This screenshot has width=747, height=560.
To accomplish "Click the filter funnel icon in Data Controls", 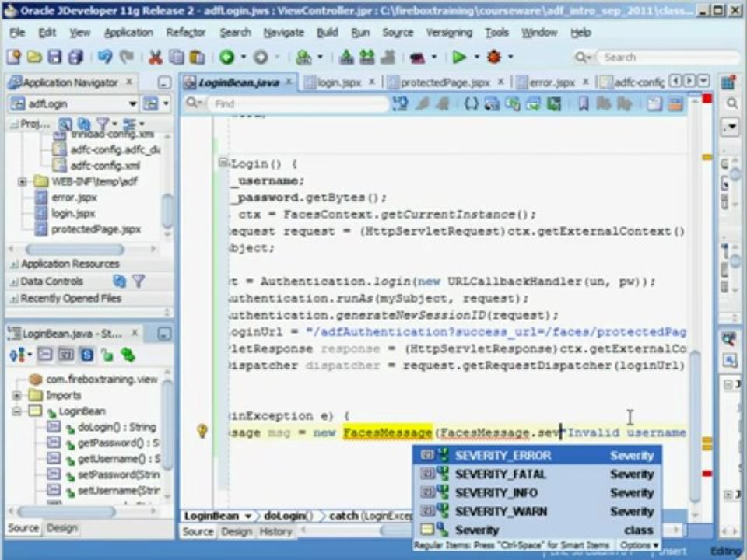I will [139, 282].
